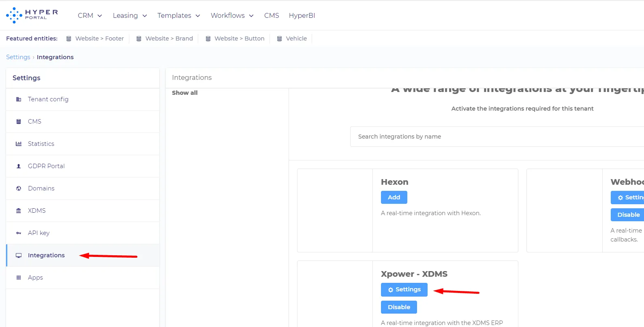Viewport: 644px width, 327px height.
Task: Click the Hexon card title
Action: click(395, 182)
